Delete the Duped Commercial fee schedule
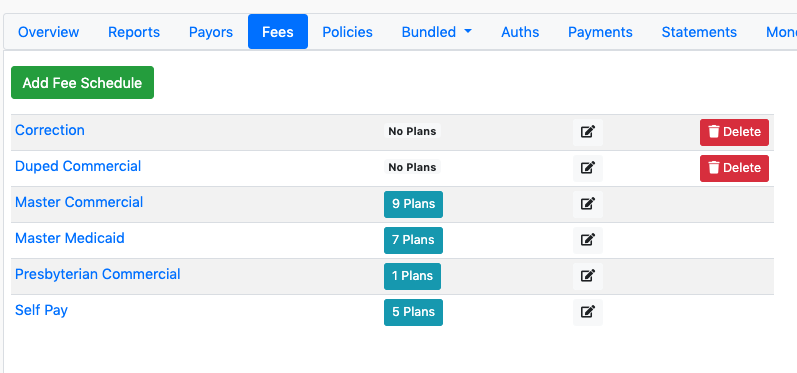The height and width of the screenshot is (373, 797). click(x=734, y=168)
